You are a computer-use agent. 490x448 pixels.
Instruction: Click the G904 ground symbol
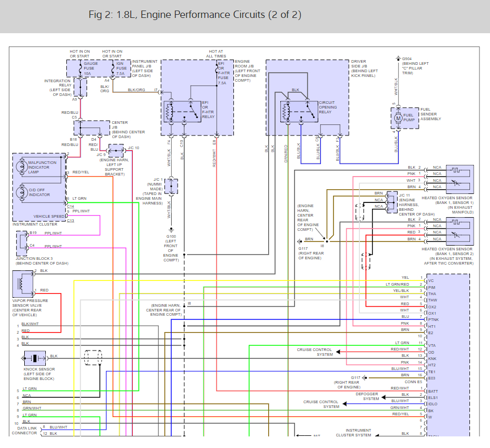(398, 59)
